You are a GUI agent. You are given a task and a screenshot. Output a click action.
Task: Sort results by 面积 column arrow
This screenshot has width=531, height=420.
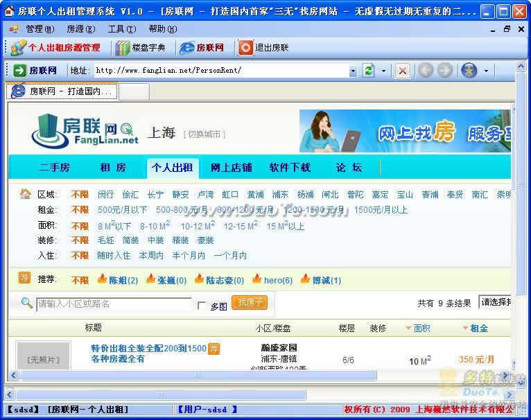[408, 328]
